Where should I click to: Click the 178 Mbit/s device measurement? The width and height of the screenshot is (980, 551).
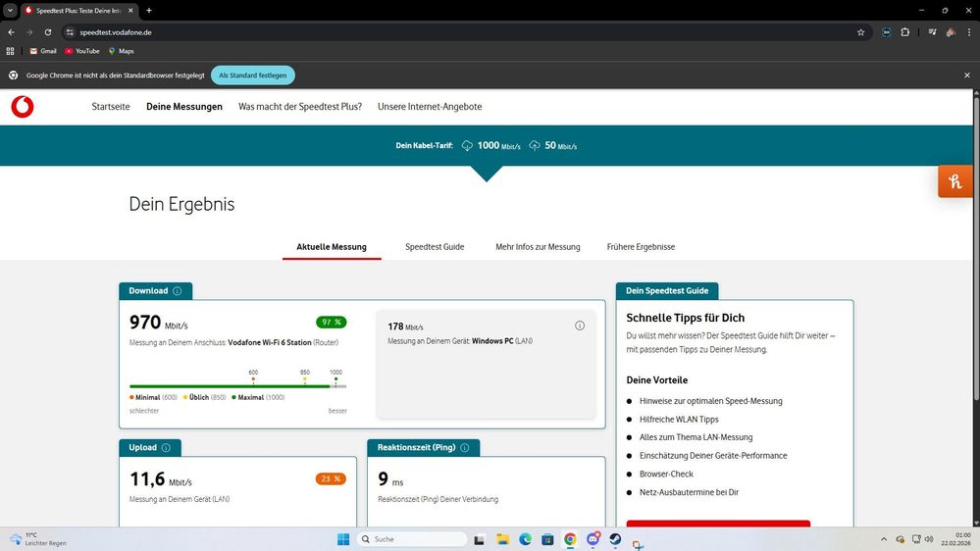pos(405,326)
